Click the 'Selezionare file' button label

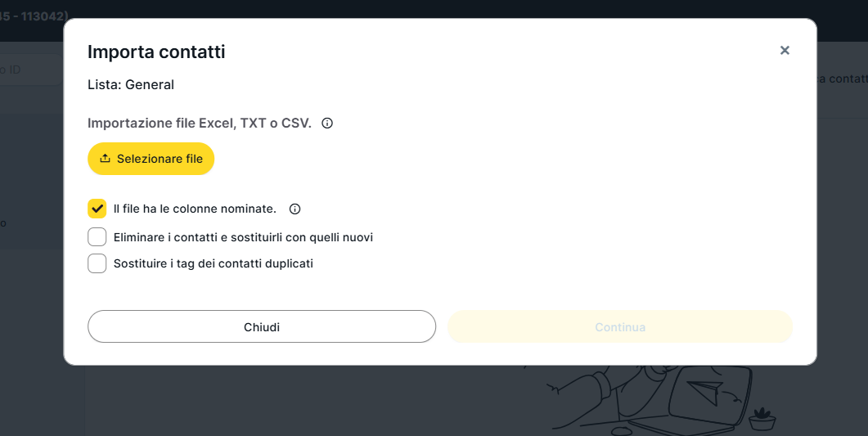[160, 159]
